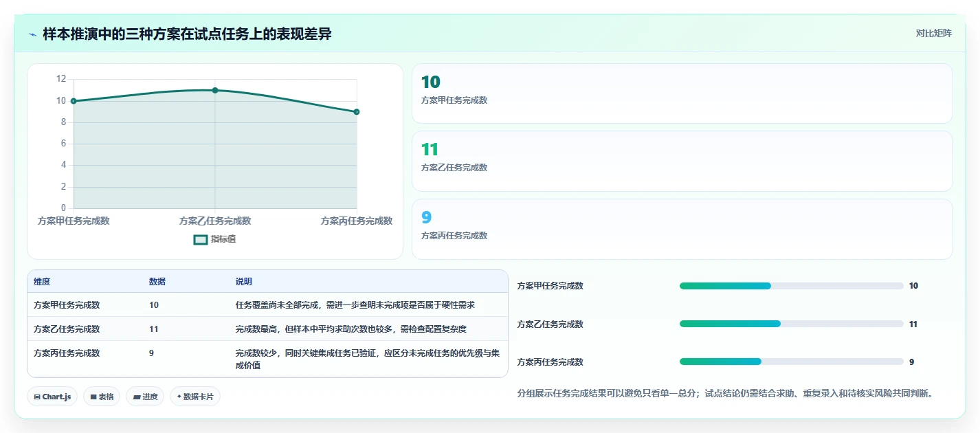Click the 说明 column header
The height and width of the screenshot is (433, 980).
click(244, 282)
